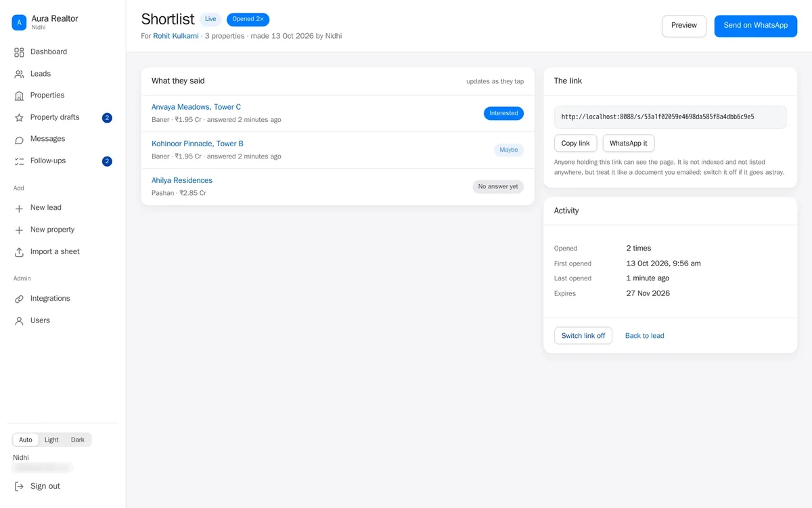
Task: Open Anvaya Meadows, Tower C property
Action: tap(196, 107)
